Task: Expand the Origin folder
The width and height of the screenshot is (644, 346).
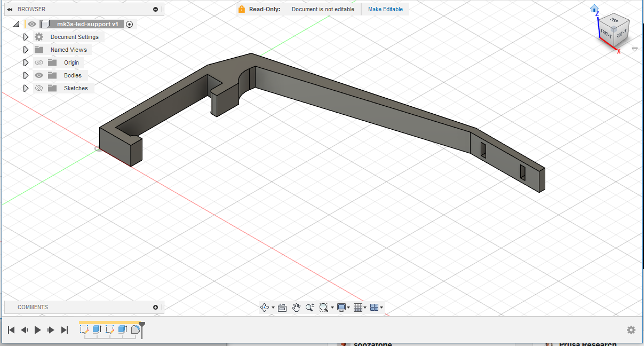Action: point(25,62)
